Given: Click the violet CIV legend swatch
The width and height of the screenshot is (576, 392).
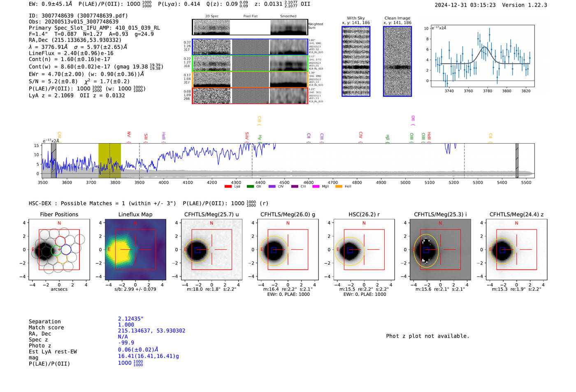Looking at the screenshot, I should click(x=272, y=186).
